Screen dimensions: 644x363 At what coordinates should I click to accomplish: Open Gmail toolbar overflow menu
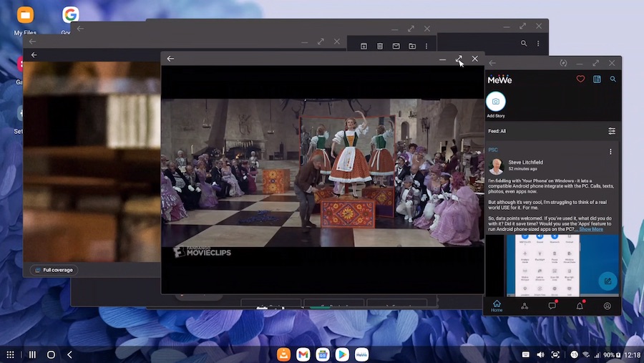tap(426, 46)
